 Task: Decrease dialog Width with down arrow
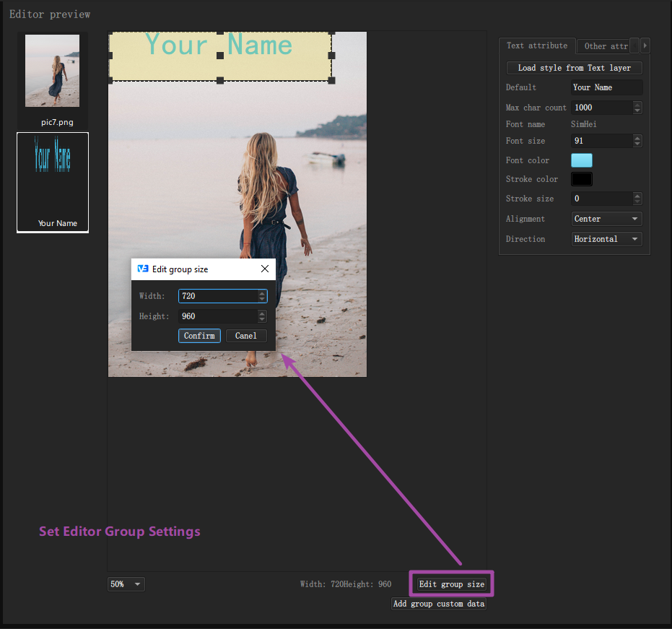262,299
